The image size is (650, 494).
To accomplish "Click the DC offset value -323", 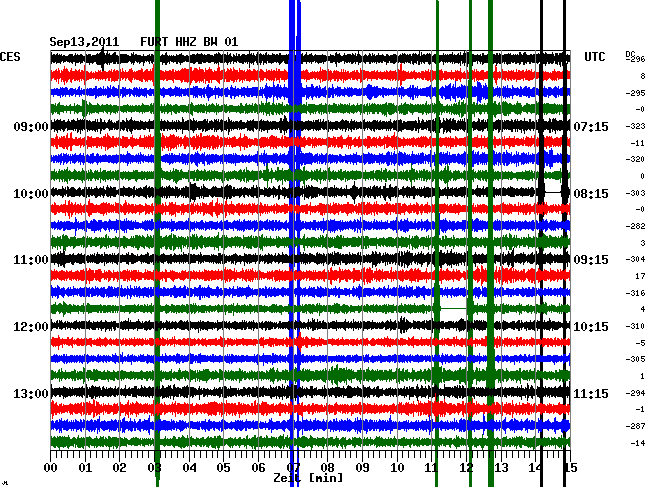I will [635, 126].
